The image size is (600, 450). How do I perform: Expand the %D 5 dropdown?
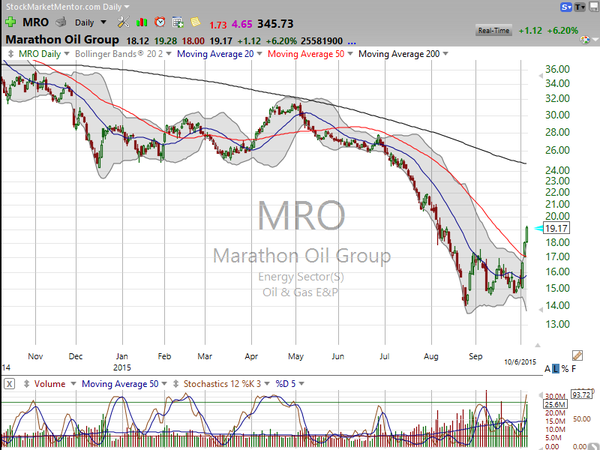(302, 383)
